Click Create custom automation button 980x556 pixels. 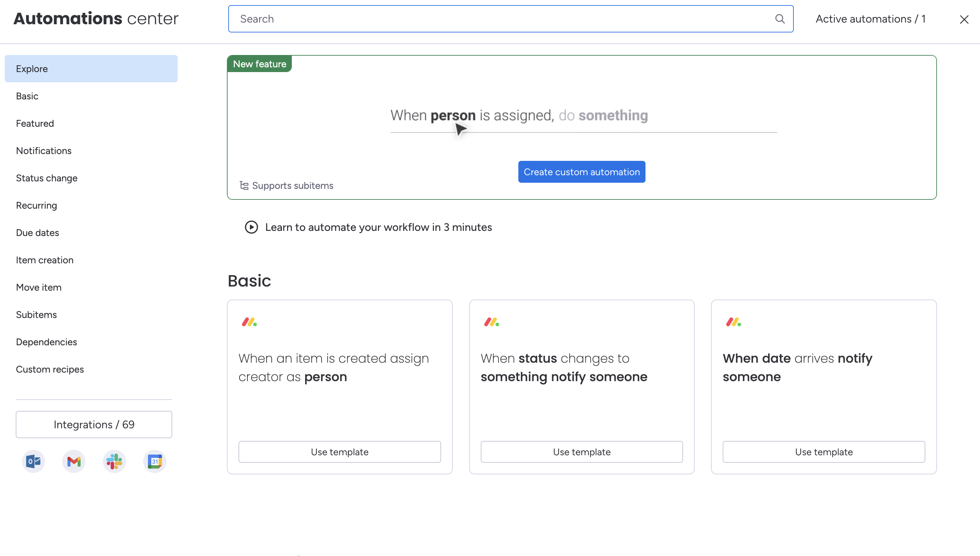[582, 172]
